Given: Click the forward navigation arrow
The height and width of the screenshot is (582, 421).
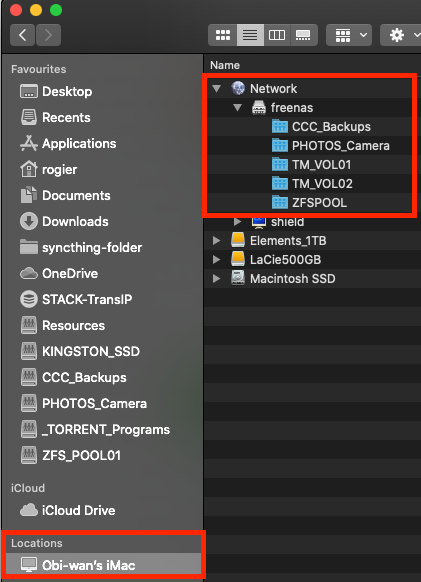Looking at the screenshot, I should click(x=48, y=35).
